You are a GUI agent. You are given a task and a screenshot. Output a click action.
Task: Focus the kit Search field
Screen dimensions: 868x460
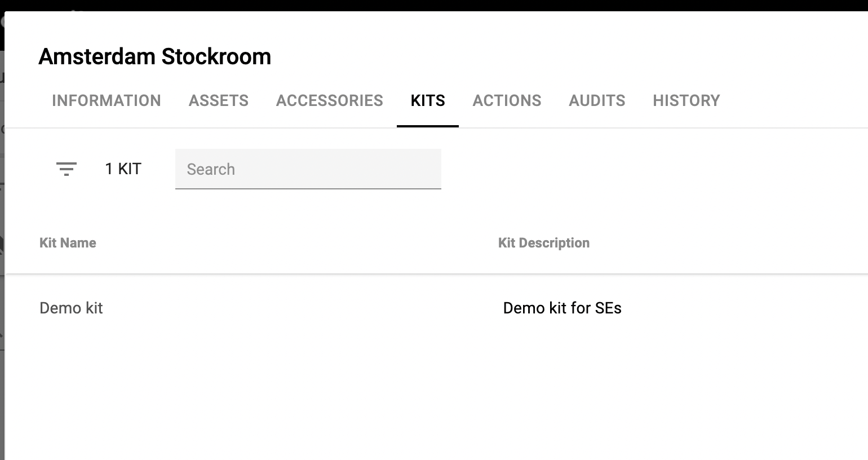[308, 169]
